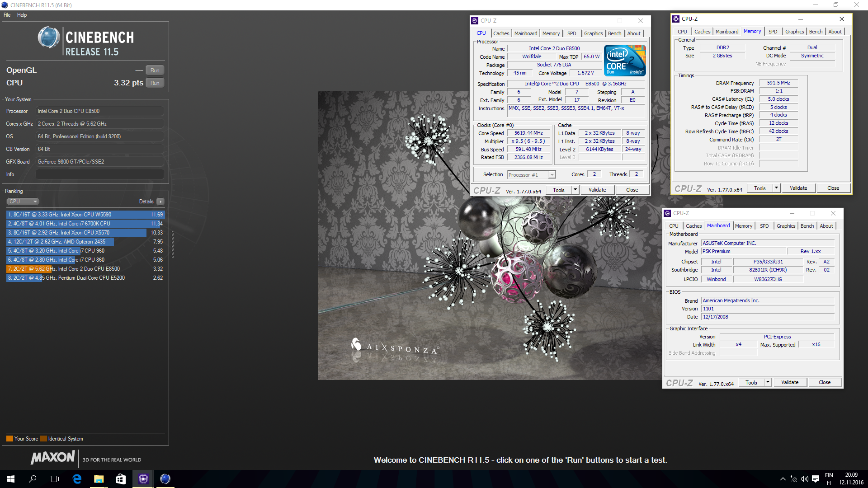This screenshot has height=488, width=868.
Task: Open Graphics tab in Mainboard window
Action: (x=786, y=226)
